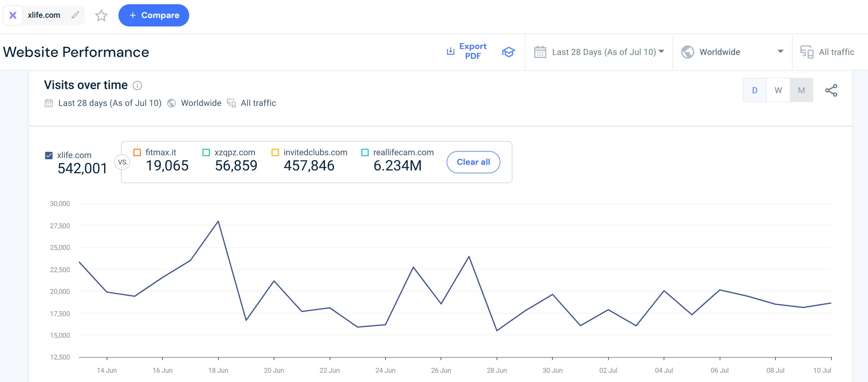The height and width of the screenshot is (382, 868).
Task: Switch chart to weekly W view
Action: (x=778, y=90)
